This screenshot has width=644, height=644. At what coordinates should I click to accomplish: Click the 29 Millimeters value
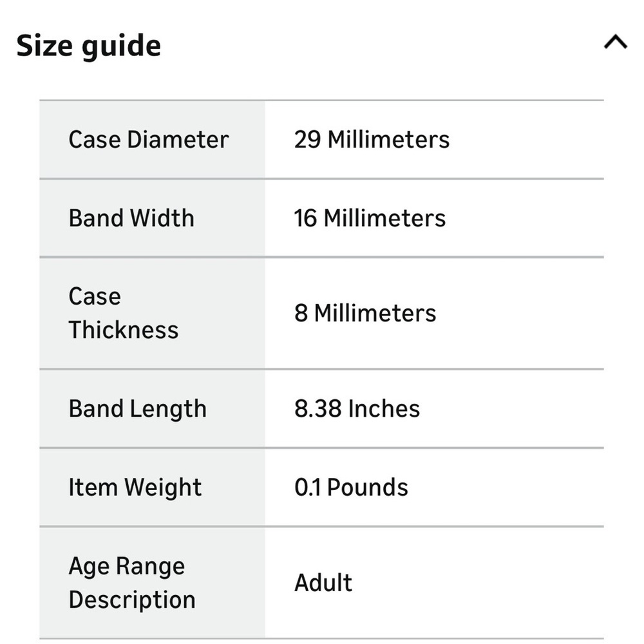coord(372,140)
